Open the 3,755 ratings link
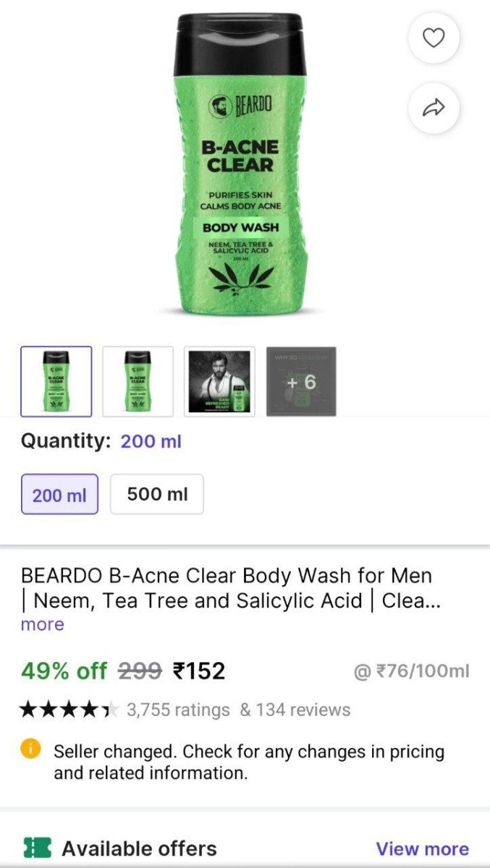 [178, 710]
